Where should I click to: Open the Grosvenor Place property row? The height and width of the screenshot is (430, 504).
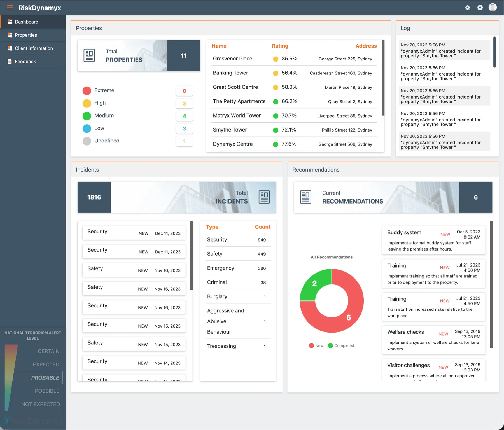point(294,59)
